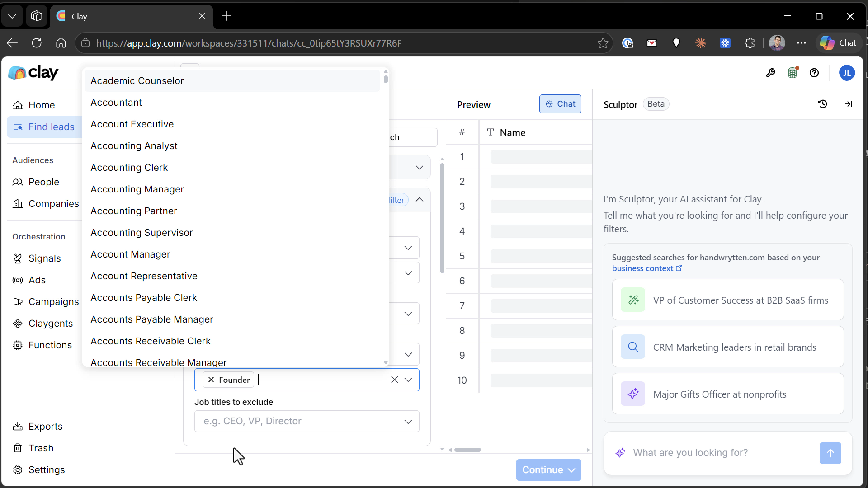Open a new browser tab
The height and width of the screenshot is (488, 868).
pyautogui.click(x=226, y=16)
